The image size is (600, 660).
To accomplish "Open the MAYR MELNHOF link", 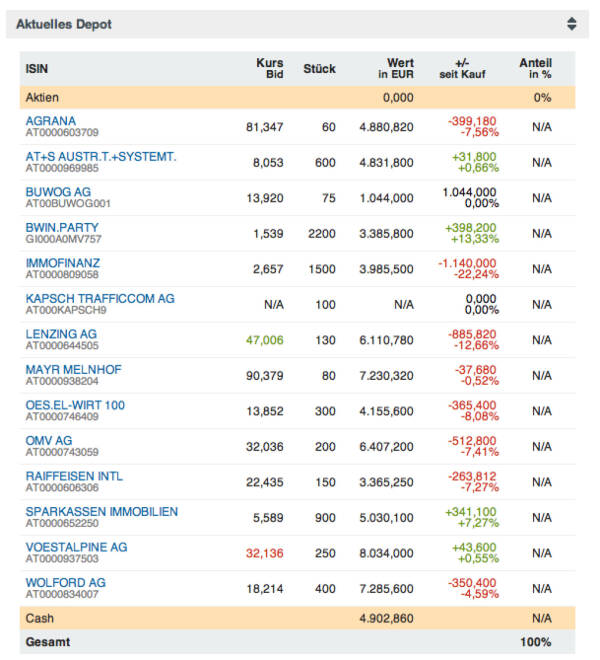I will [x=73, y=370].
